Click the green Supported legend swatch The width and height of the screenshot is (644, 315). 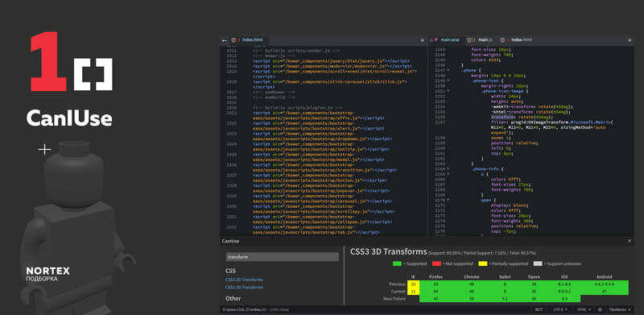(x=397, y=263)
